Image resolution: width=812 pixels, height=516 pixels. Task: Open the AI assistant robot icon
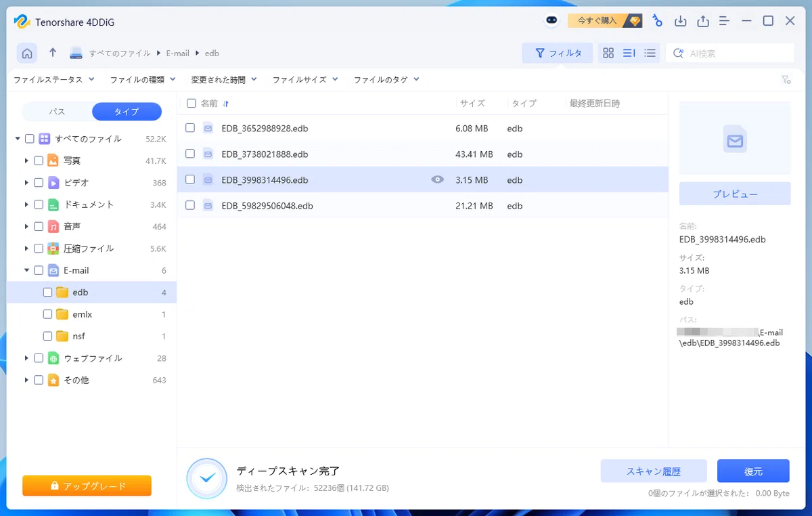552,21
